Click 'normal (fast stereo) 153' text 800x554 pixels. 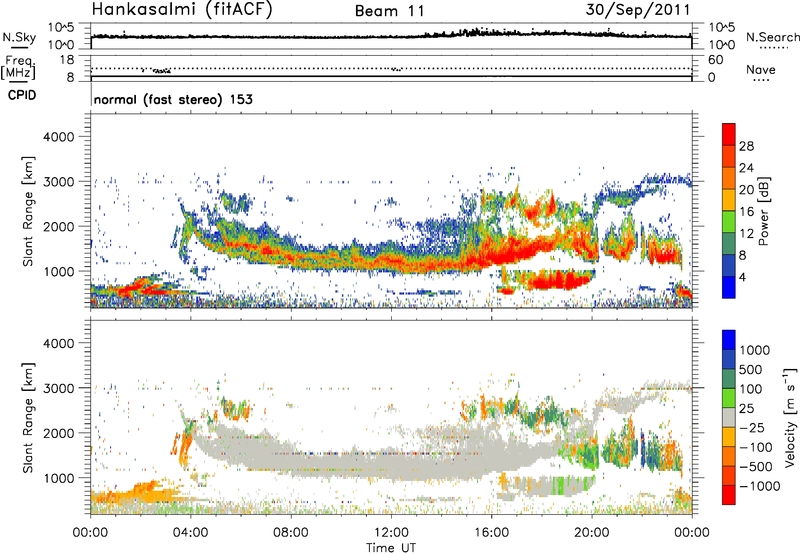pos(173,99)
